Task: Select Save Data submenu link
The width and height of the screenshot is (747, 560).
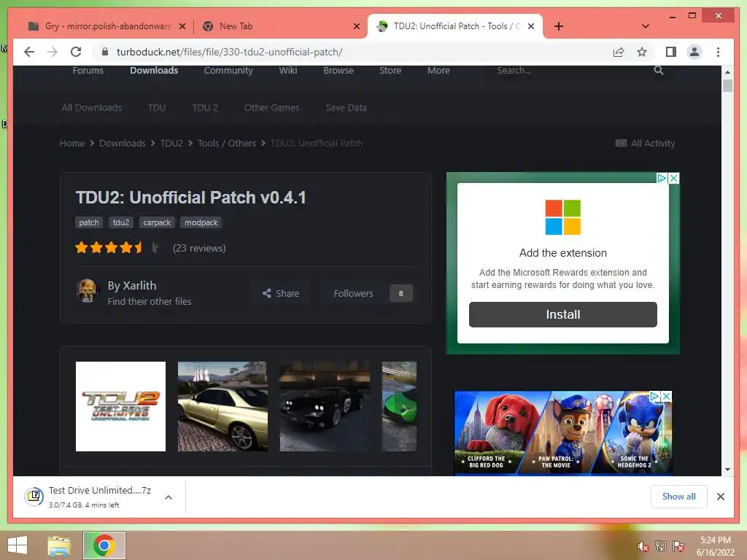Action: coord(346,108)
